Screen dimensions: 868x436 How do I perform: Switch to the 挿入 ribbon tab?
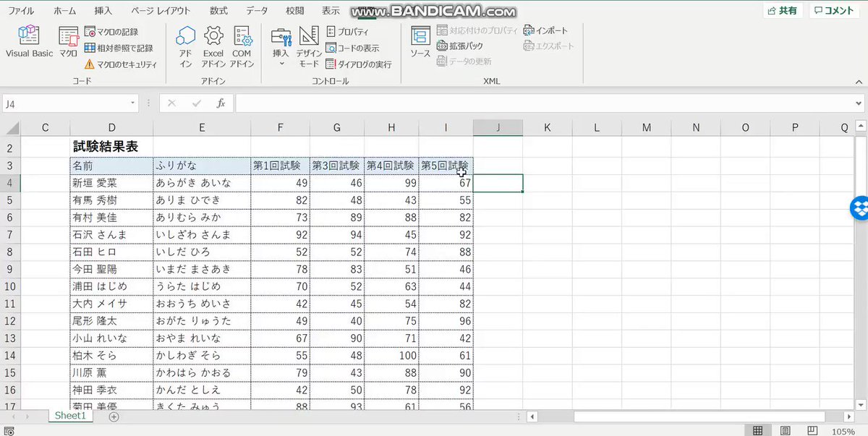click(x=103, y=11)
